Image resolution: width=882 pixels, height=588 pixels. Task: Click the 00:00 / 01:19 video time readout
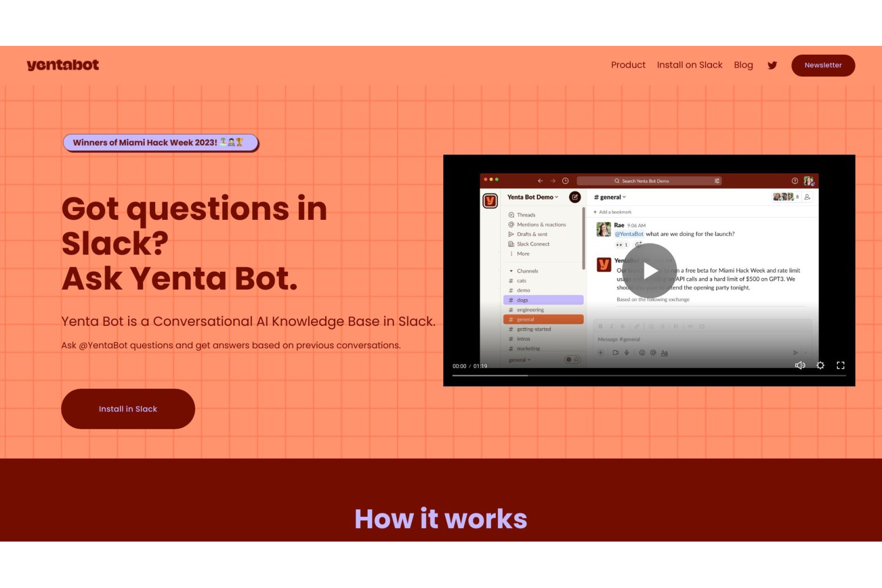[470, 366]
